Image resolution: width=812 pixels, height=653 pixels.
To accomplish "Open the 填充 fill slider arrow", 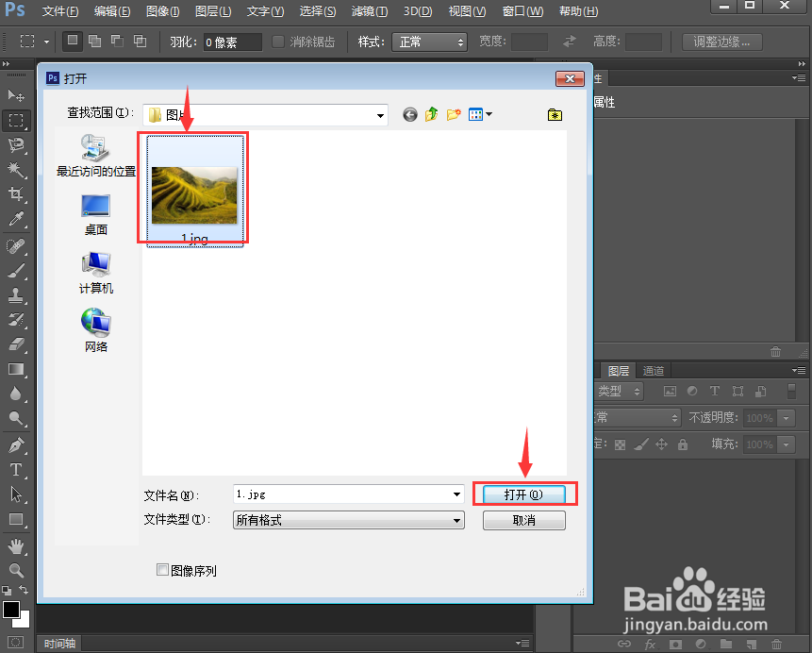I will point(787,444).
